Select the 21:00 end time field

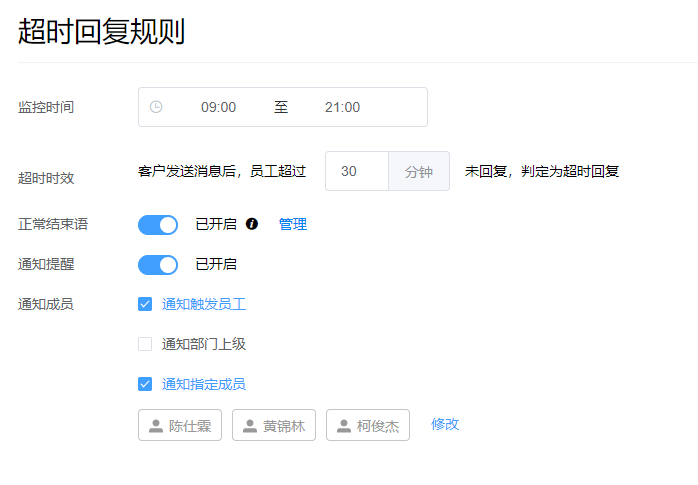click(342, 107)
